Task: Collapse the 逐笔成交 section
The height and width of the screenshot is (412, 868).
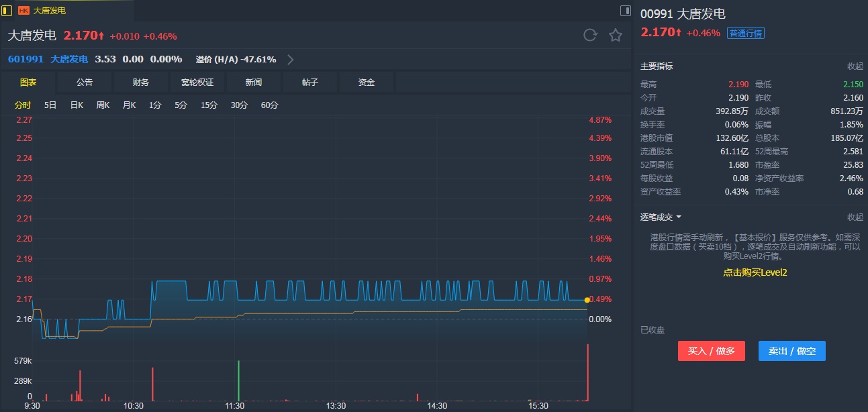Action: coord(855,217)
